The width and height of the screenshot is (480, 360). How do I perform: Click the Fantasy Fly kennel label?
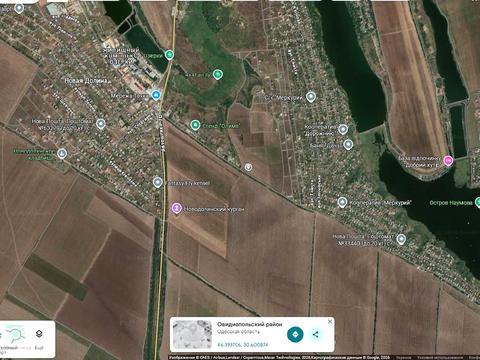(x=187, y=183)
